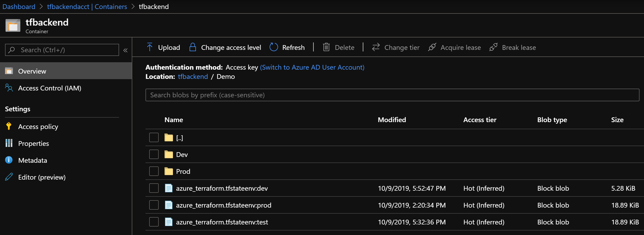Click the Access Control (IAM) people icon
Viewport: 644px width, 235px height.
9,88
